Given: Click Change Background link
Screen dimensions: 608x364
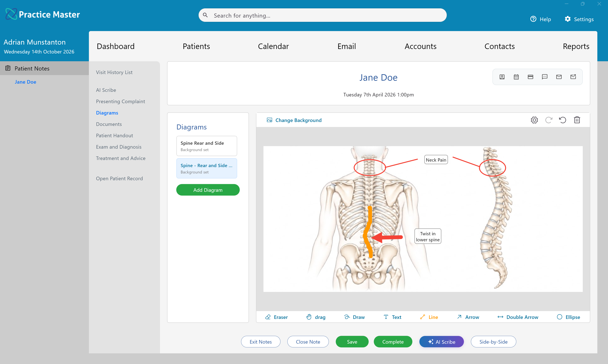Looking at the screenshot, I should (x=294, y=120).
